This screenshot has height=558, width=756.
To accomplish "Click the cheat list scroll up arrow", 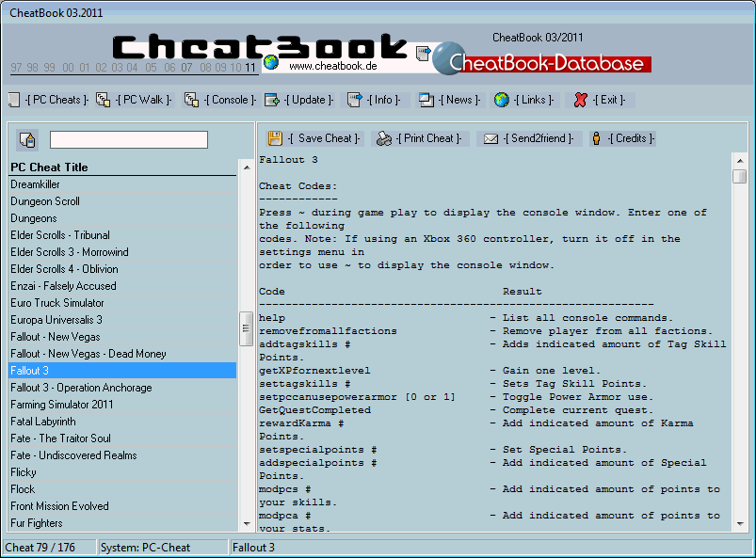I will click(x=247, y=167).
